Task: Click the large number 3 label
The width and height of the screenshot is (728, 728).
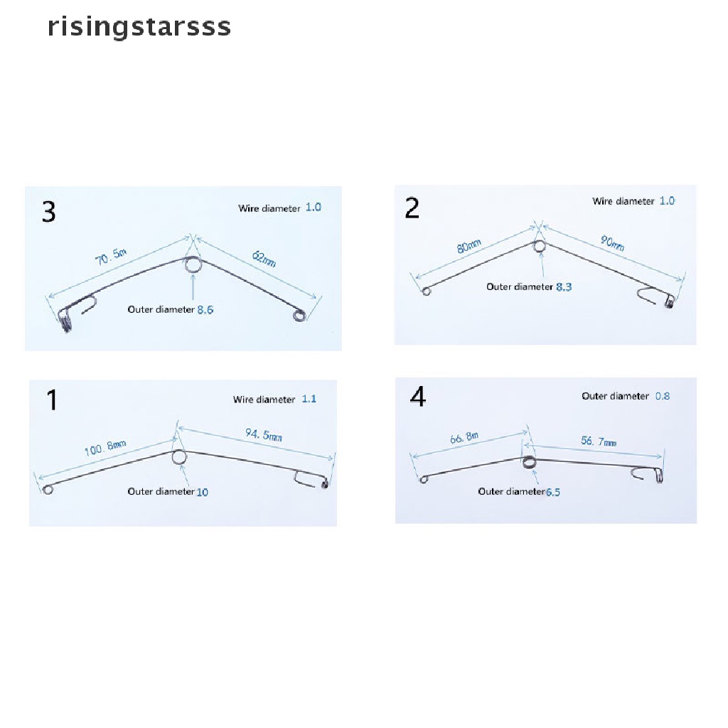Action: tap(48, 212)
